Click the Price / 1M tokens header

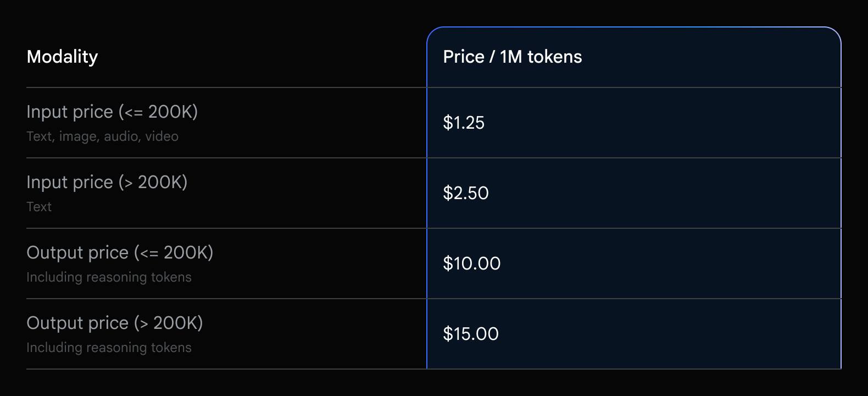512,57
